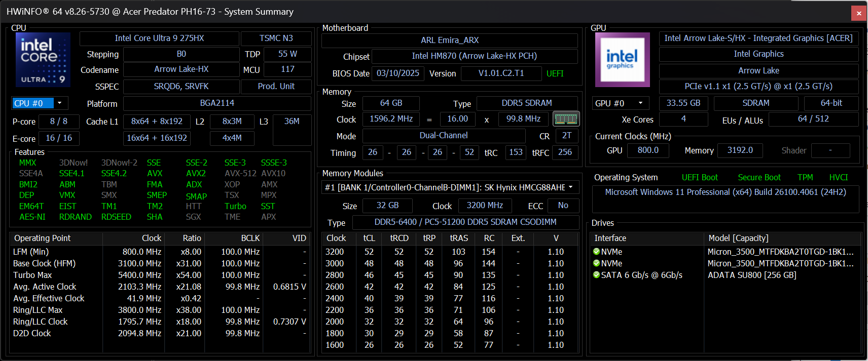
Task: Click the green UEFI label
Action: pyautogui.click(x=555, y=74)
